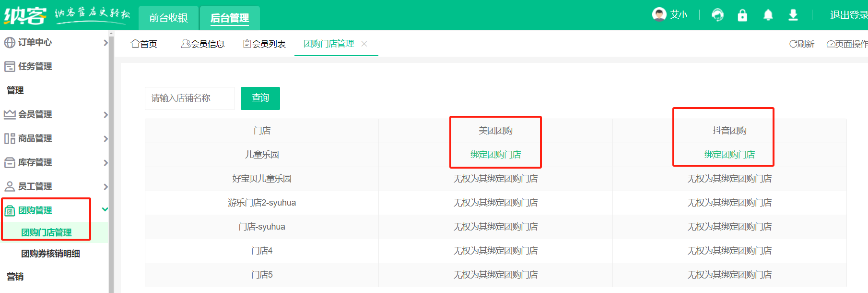Click the 团购管理 sidebar icon
This screenshot has width=868, height=293.
pos(10,211)
